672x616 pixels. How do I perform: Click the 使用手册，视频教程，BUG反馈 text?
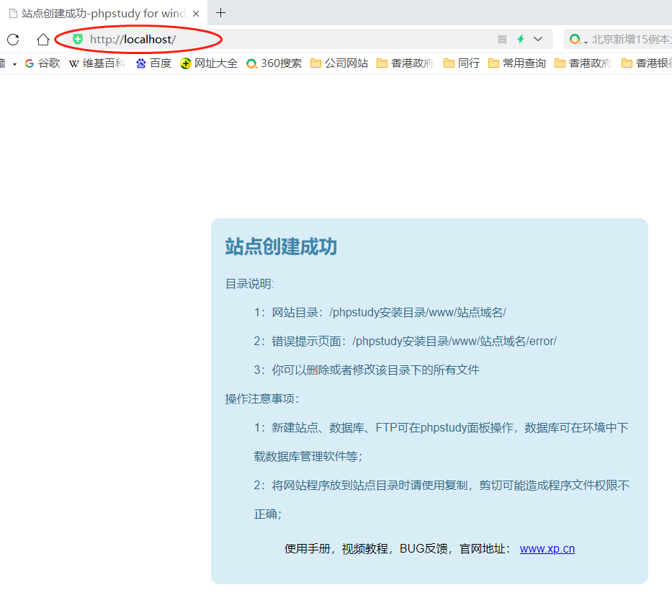366,549
